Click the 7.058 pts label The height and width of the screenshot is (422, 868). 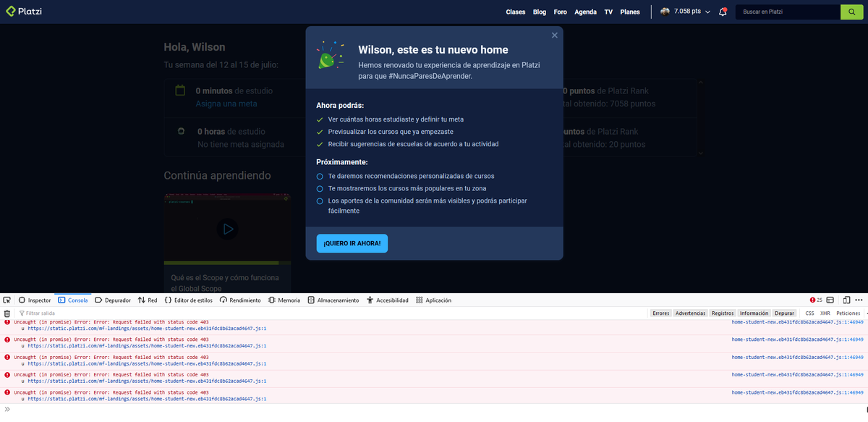(687, 12)
